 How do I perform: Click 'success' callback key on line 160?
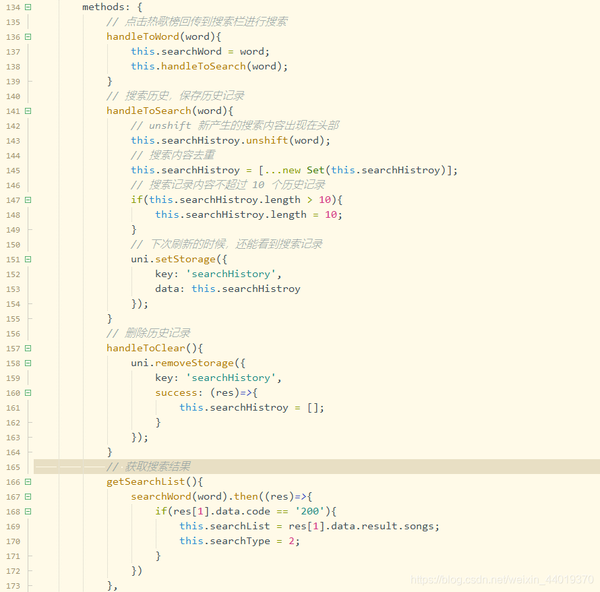pyautogui.click(x=176, y=393)
